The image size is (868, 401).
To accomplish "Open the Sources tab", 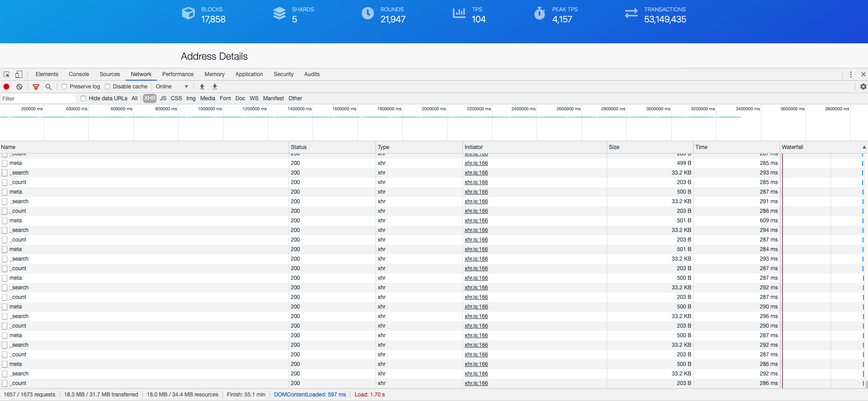I will point(110,74).
